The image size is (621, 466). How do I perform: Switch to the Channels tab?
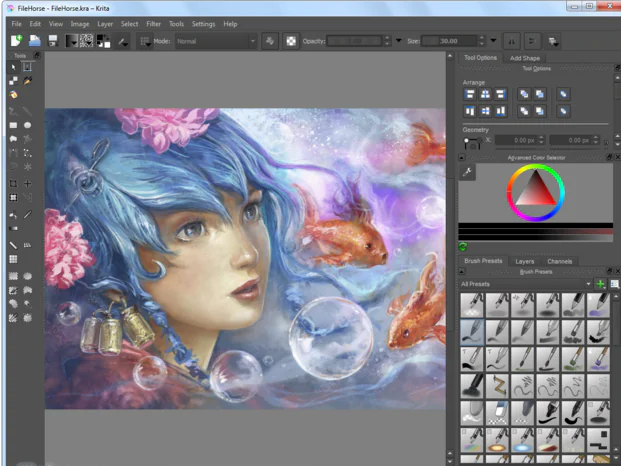[x=559, y=261]
